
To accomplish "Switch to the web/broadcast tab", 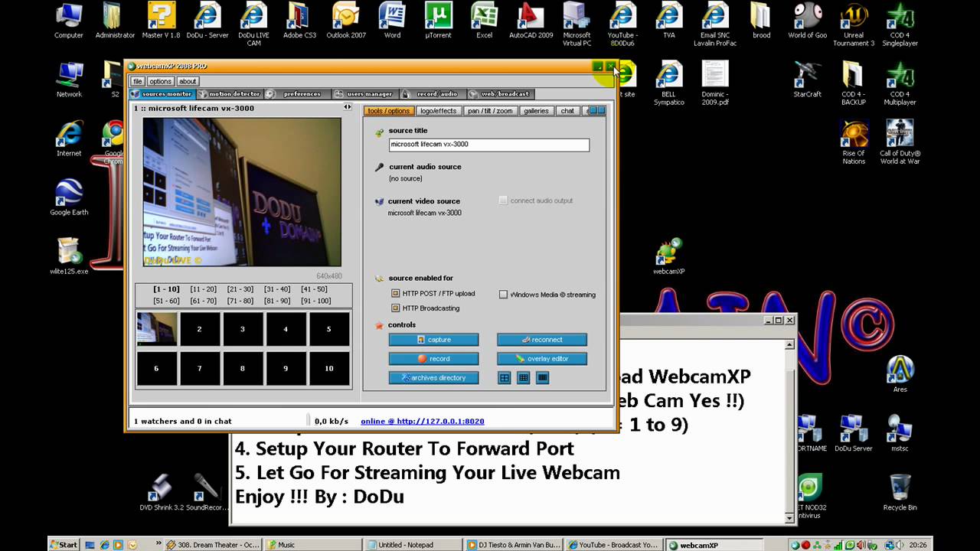I will coord(500,94).
